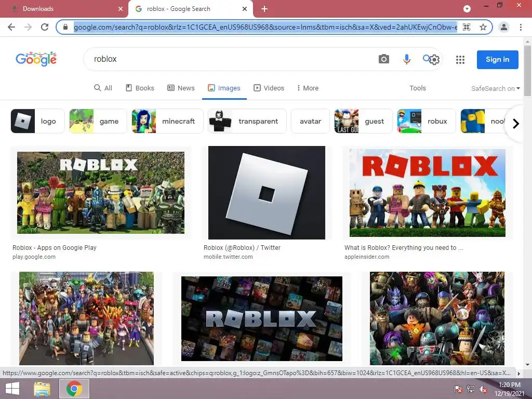Open the appleinsider.com source link
Image resolution: width=532 pixels, height=399 pixels.
367,257
